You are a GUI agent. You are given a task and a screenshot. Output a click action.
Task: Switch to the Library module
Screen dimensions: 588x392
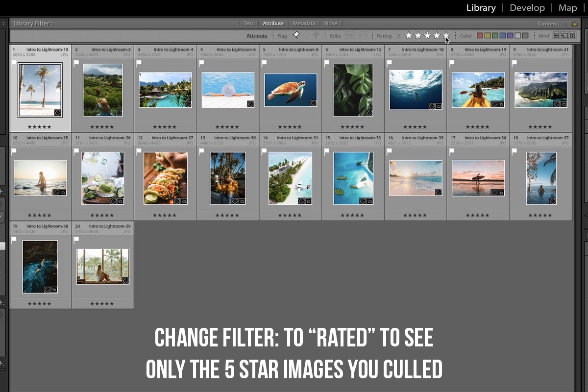click(x=481, y=8)
